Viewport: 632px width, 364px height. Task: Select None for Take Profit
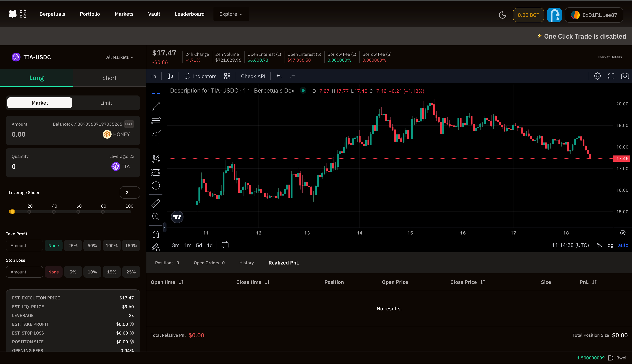coord(53,245)
